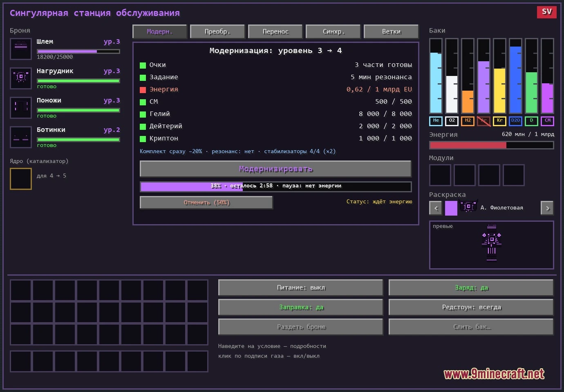Toggle the D tank label
564x392 pixels.
[531, 121]
